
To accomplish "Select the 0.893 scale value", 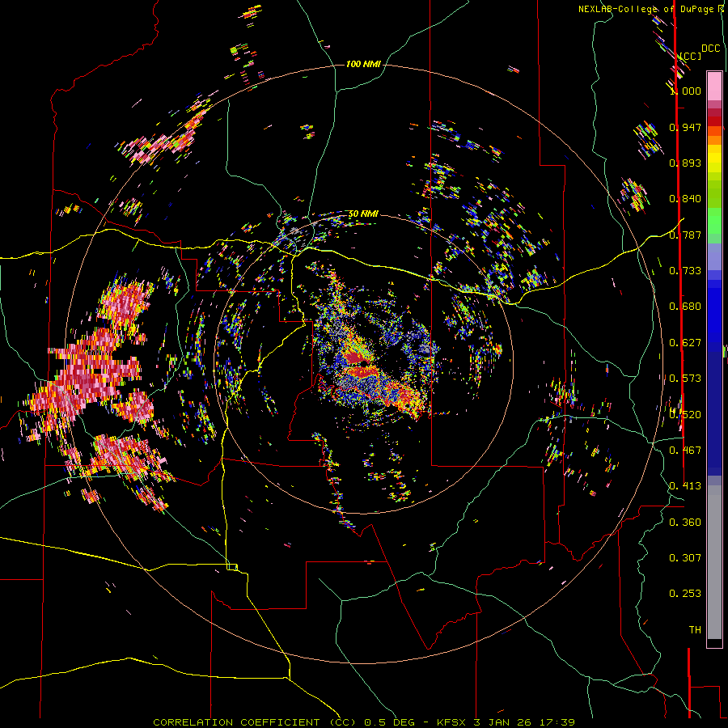I will (x=685, y=163).
